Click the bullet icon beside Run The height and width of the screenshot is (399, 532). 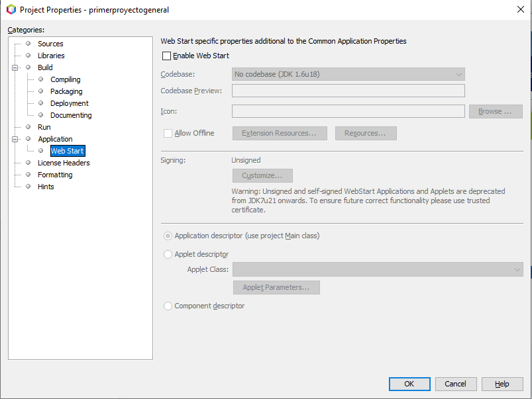pos(28,127)
